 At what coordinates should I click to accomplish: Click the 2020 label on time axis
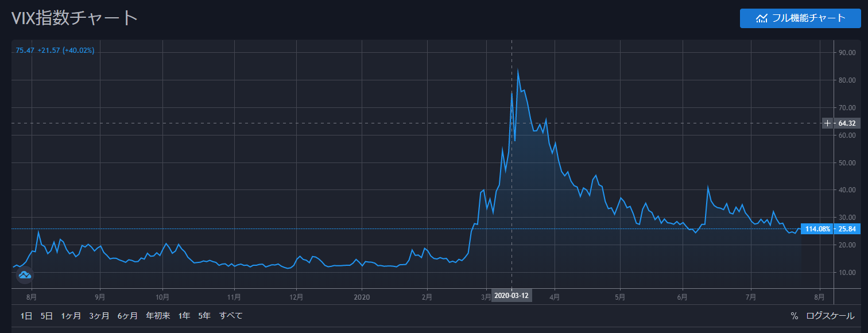click(362, 297)
